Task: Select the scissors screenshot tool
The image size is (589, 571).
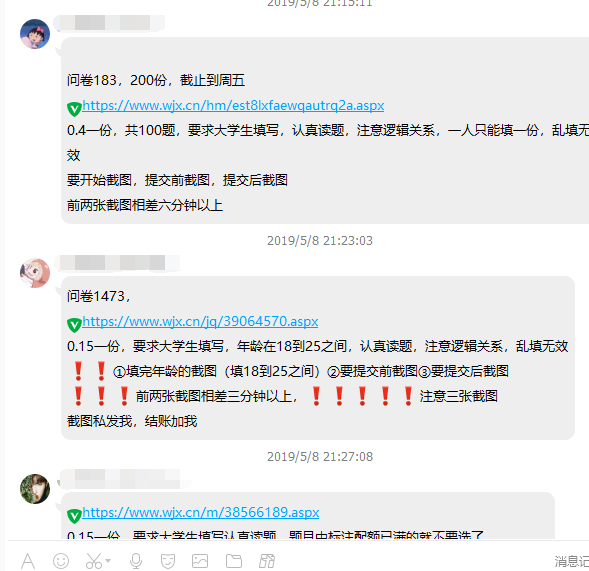Action: point(94,561)
